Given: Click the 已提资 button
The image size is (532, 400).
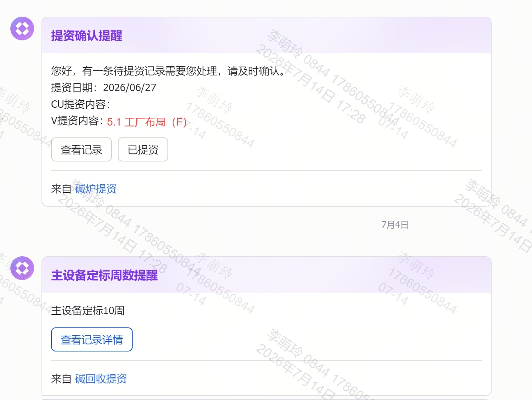Looking at the screenshot, I should tap(143, 150).
